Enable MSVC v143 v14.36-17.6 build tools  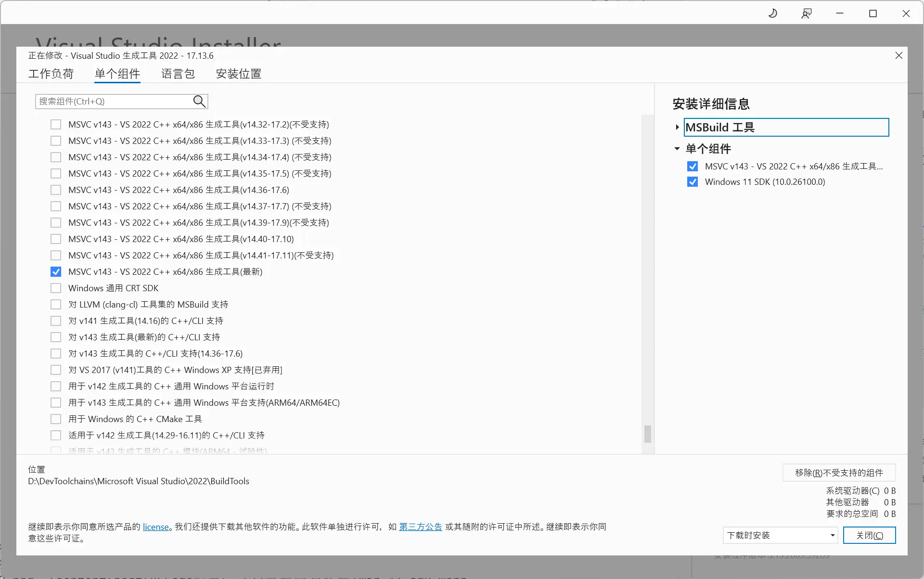click(x=56, y=190)
